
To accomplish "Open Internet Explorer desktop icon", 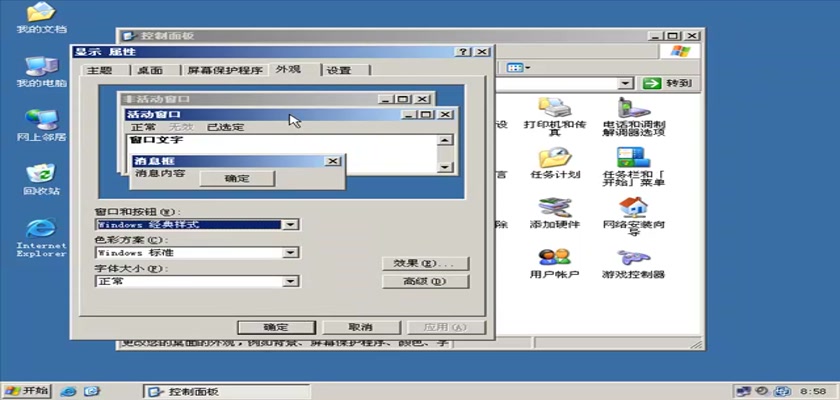I will coord(41,237).
